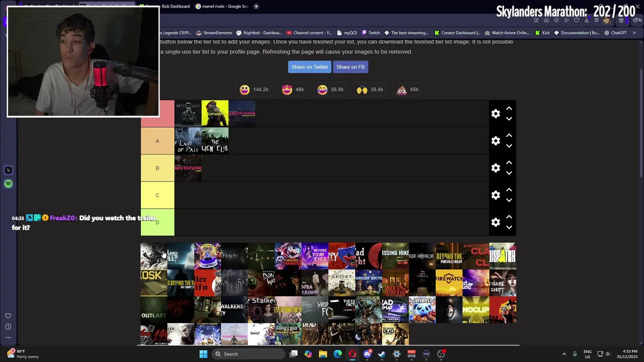Open the Twitch bookmark
Screen dimensions: 644x362
tap(371, 33)
